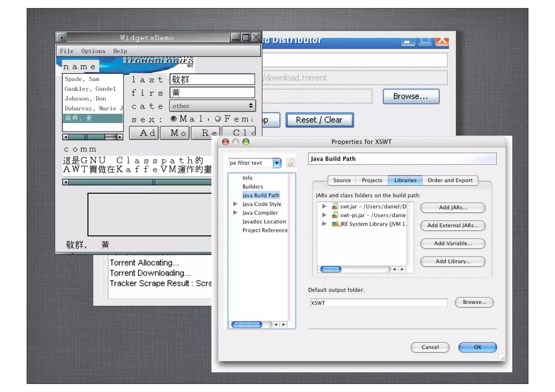
Task: Open the Options menu in WidgetsDemo
Action: click(x=93, y=51)
